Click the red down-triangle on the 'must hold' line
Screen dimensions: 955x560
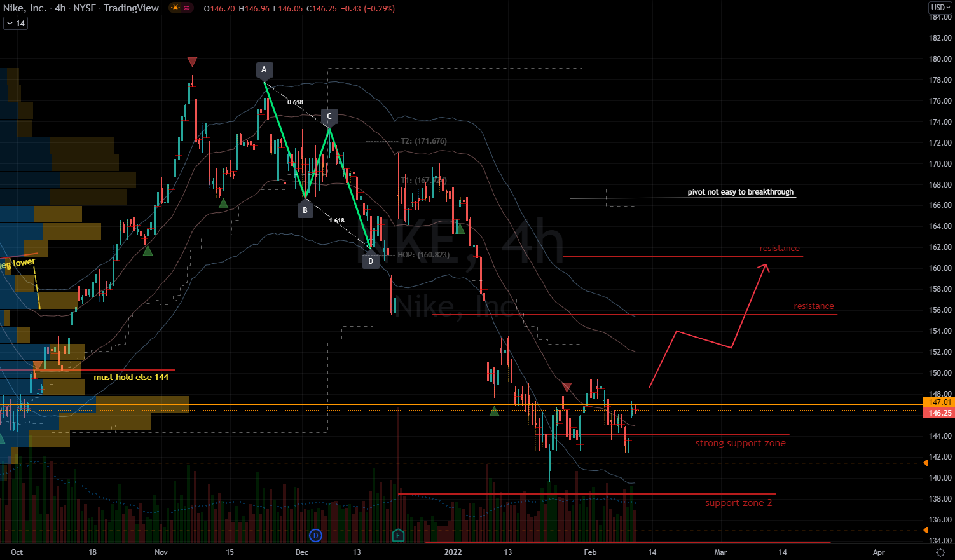pyautogui.click(x=38, y=366)
